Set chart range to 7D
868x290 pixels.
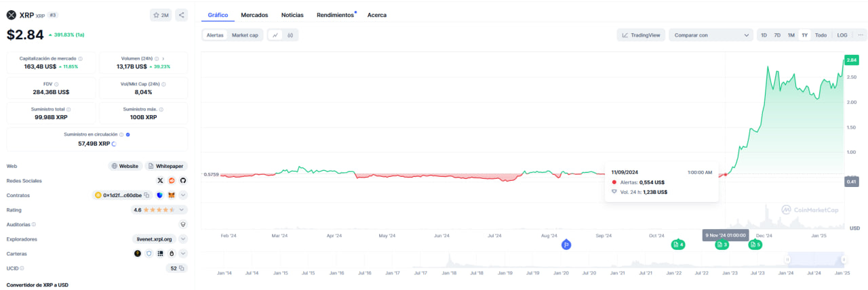777,35
